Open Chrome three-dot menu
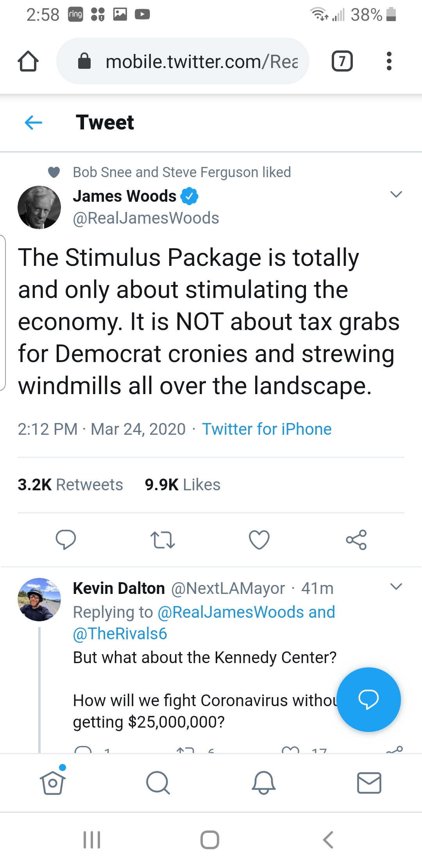The height and width of the screenshot is (868, 422). 389,61
